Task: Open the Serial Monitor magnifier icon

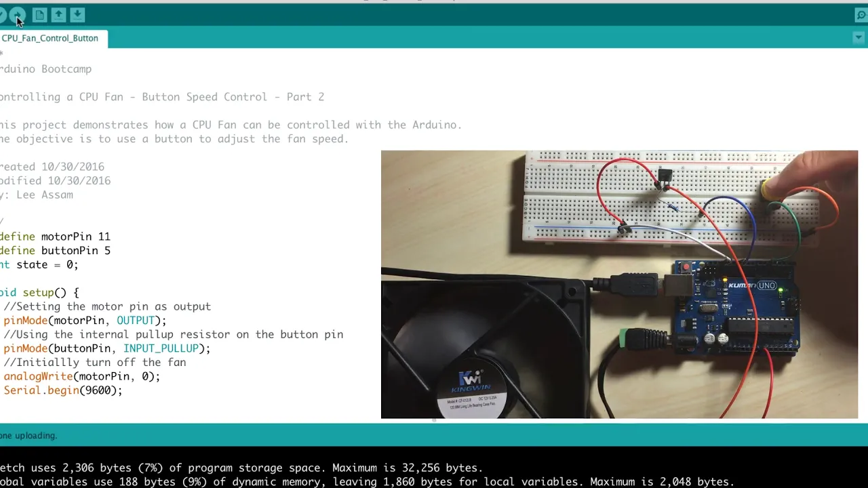Action: [861, 15]
